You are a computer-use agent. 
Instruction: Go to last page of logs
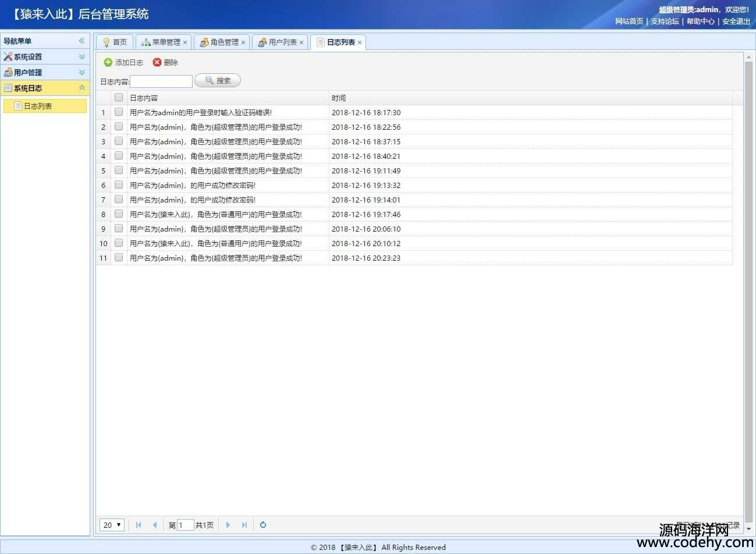click(x=244, y=525)
